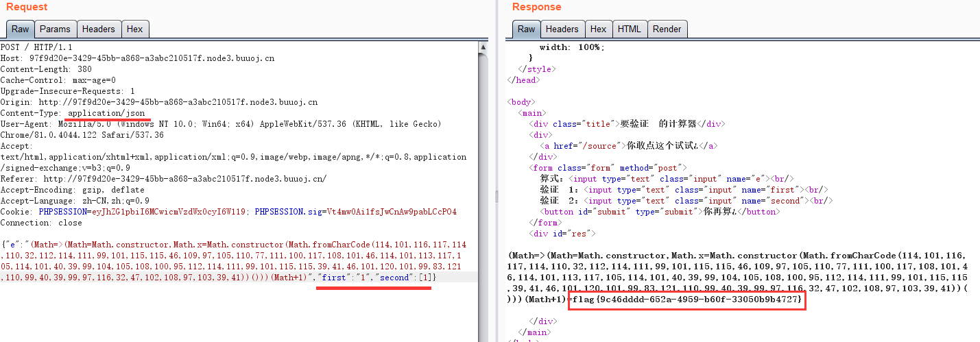This screenshot has width=980, height=342.
Task: Switch to the Response Raw tab
Action: click(x=526, y=29)
